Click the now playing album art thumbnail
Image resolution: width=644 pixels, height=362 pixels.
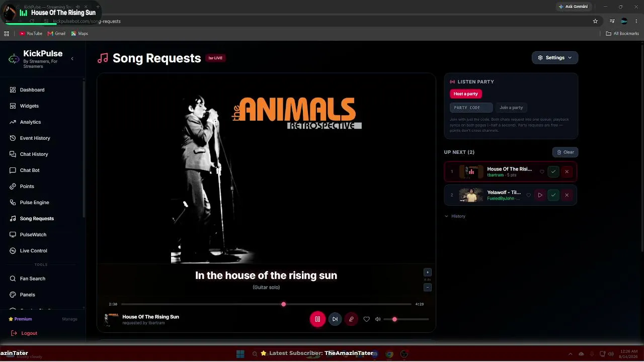(x=111, y=319)
